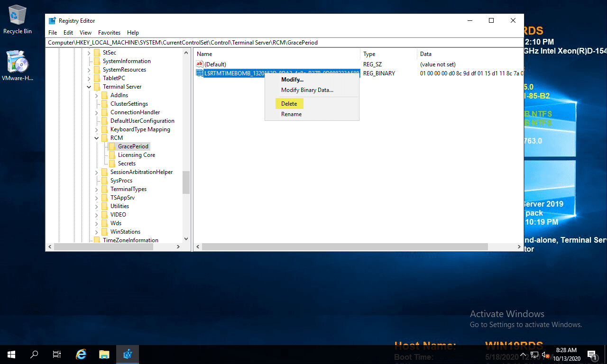Collapse the RCM key node
The image size is (607, 364).
(96, 138)
